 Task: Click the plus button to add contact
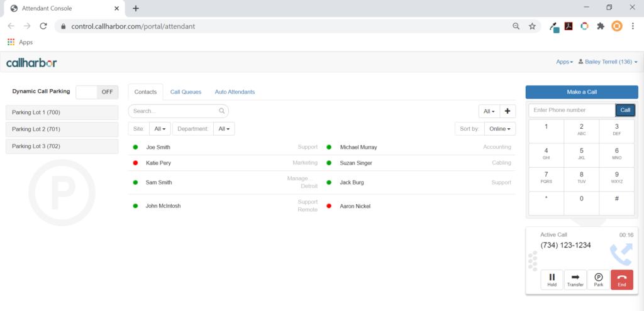point(508,111)
